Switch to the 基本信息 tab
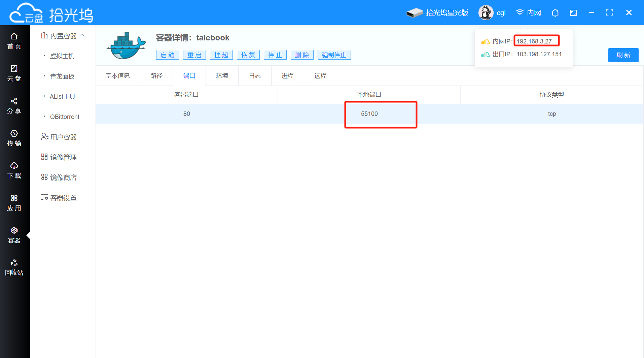Image resolution: width=644 pixels, height=358 pixels. click(118, 76)
